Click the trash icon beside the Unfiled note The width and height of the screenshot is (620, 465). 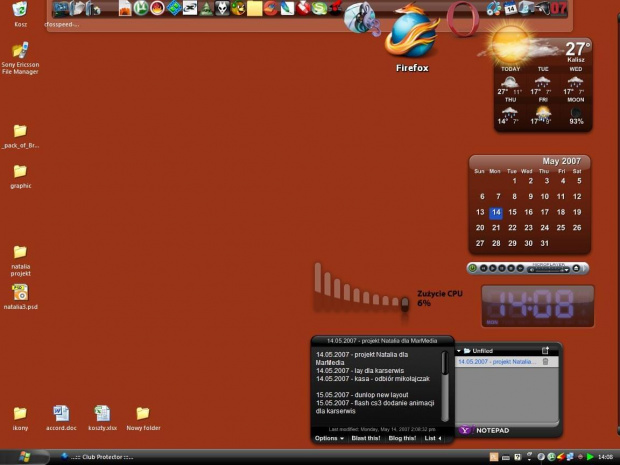click(545, 361)
